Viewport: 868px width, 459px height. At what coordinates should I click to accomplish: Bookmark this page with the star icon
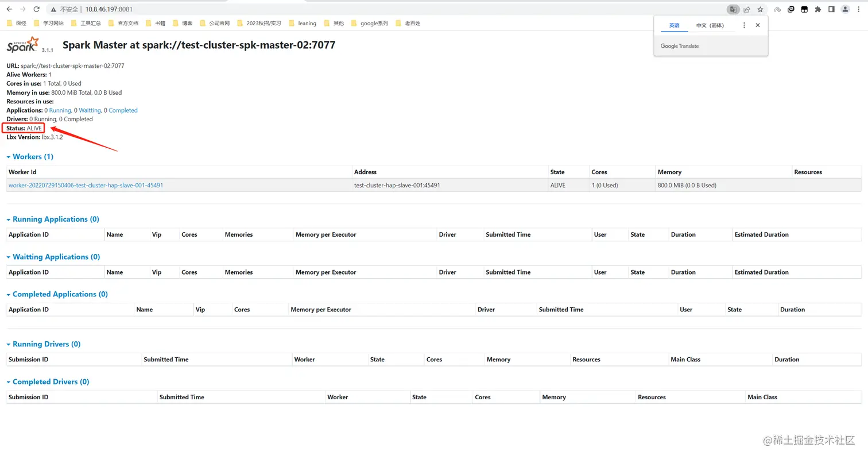tap(761, 9)
